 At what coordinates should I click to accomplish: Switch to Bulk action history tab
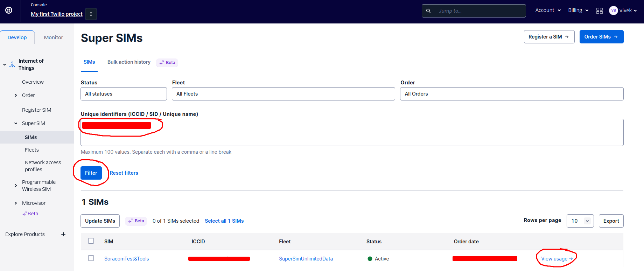tap(129, 62)
